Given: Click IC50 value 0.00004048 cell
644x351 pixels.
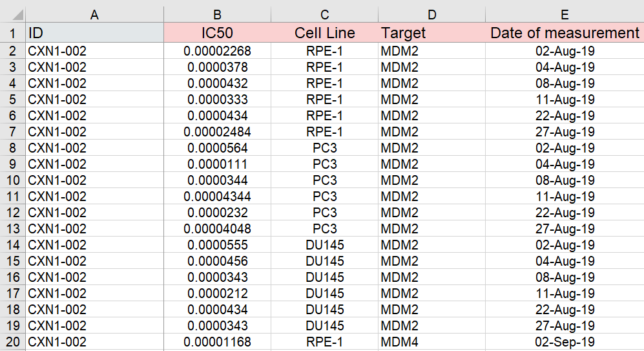Looking at the screenshot, I should [x=217, y=229].
